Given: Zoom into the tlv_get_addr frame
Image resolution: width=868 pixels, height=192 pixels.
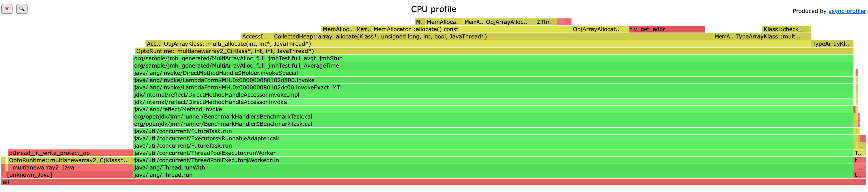Looking at the screenshot, I should (x=667, y=29).
